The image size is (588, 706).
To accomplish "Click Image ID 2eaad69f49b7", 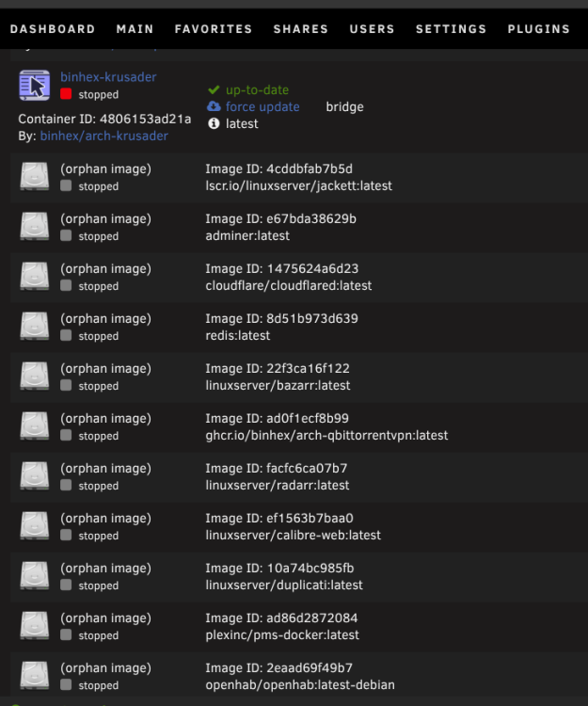I will coord(278,668).
